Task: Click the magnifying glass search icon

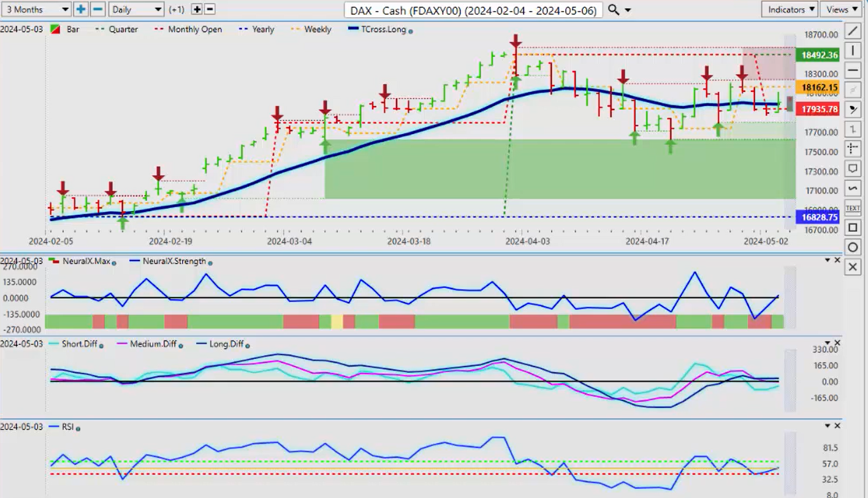Action: pyautogui.click(x=614, y=10)
